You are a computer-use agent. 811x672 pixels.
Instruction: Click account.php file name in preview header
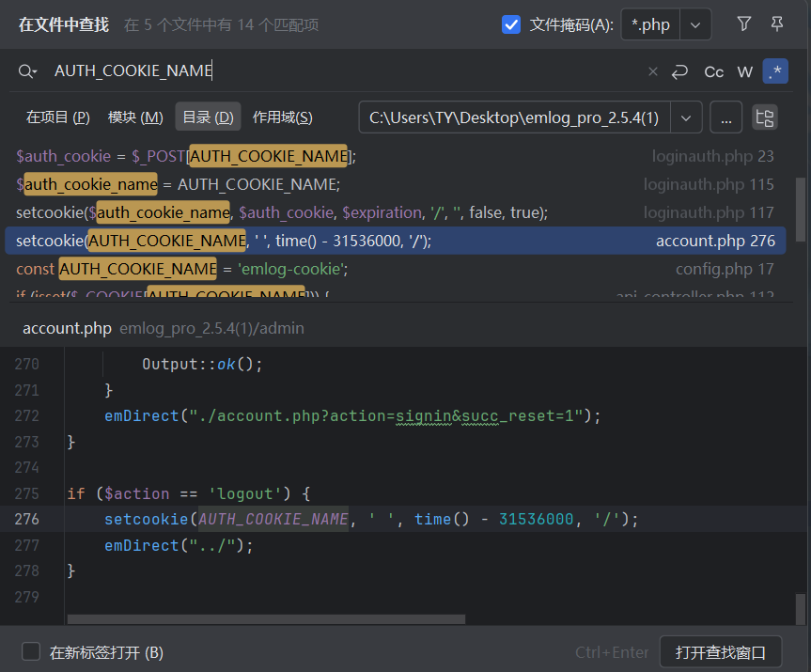point(68,329)
